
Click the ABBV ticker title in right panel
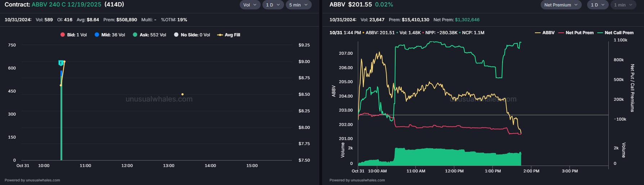pos(337,5)
